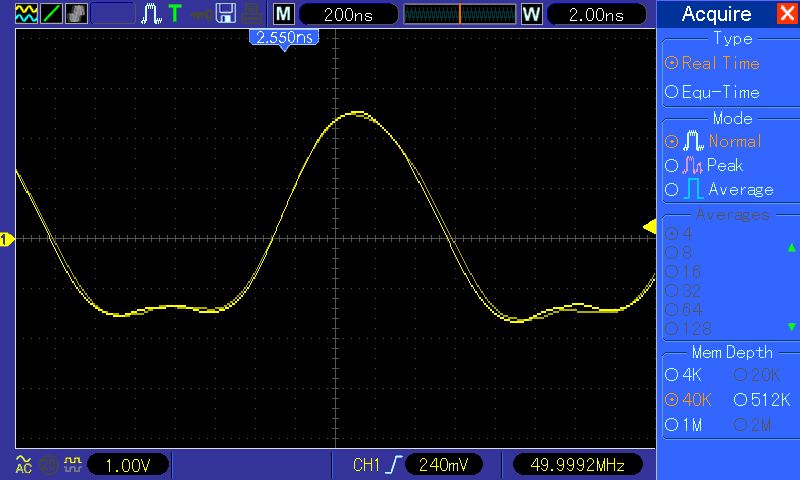Screen dimensions: 800x480
Task: Set memory depth to 2M
Action: point(753,424)
